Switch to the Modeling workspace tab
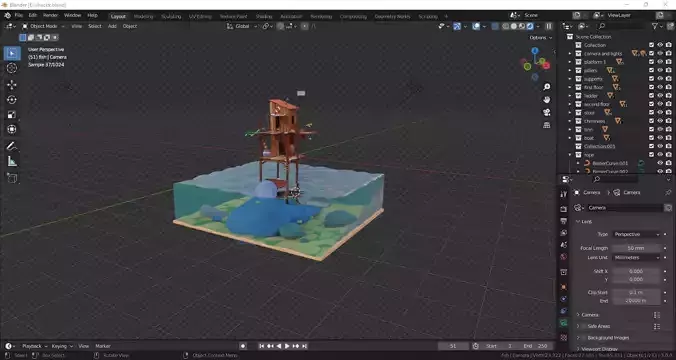 144,16
